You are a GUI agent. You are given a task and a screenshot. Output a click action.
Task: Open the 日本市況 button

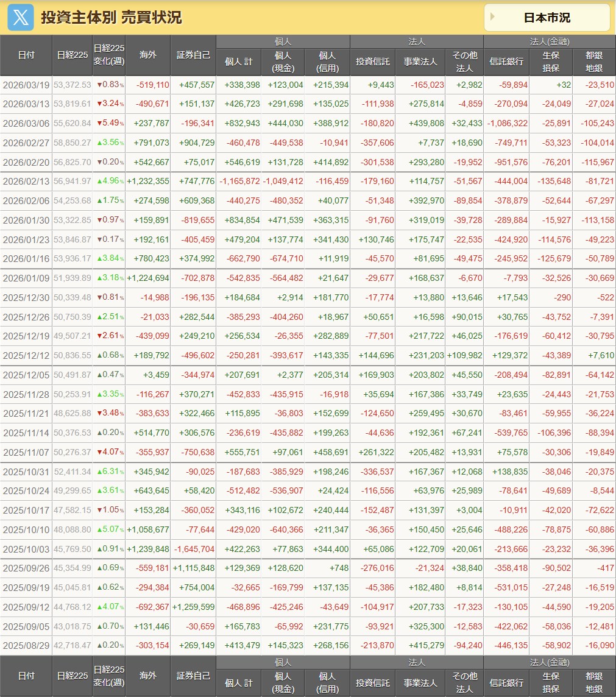pos(547,18)
